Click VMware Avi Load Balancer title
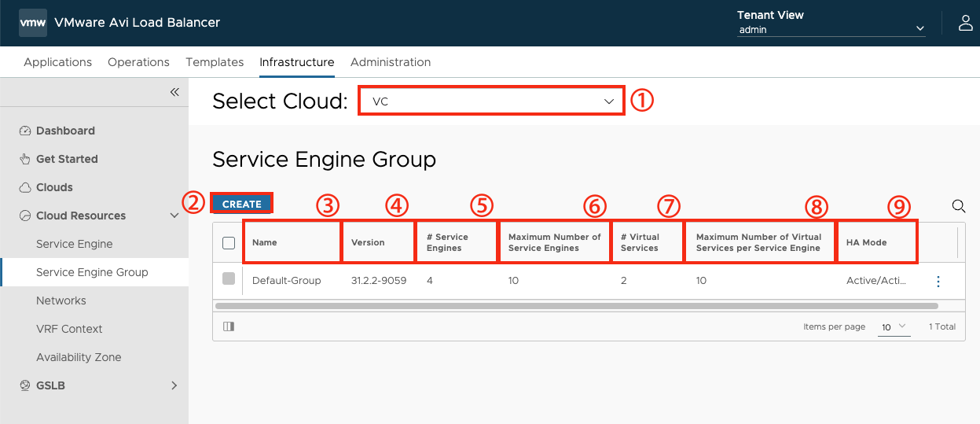 tap(137, 23)
